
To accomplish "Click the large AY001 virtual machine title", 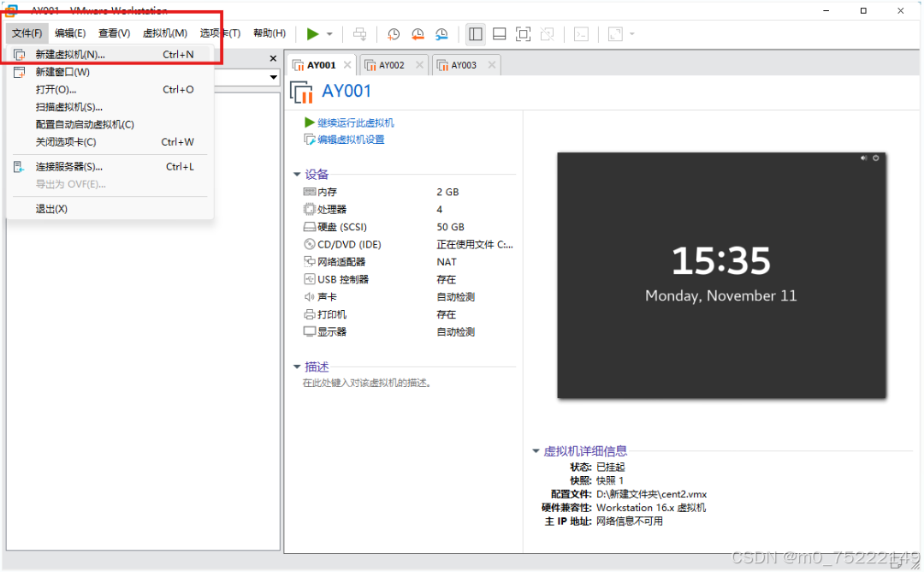I will pyautogui.click(x=346, y=92).
